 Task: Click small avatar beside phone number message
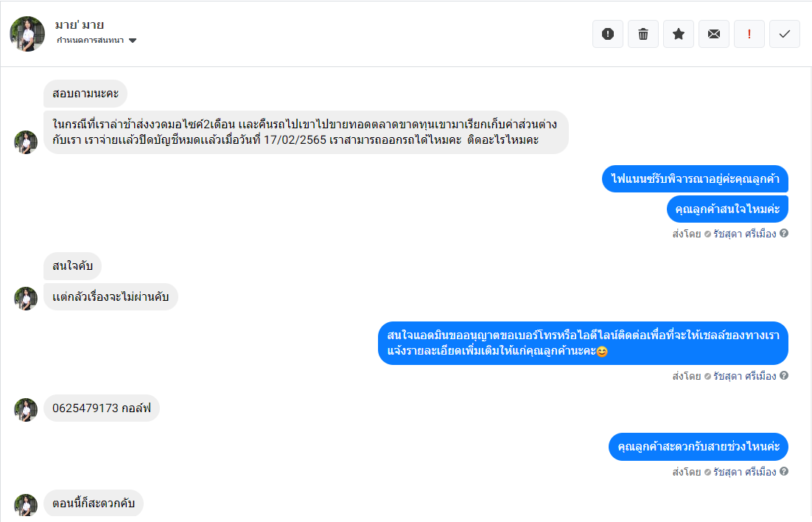pyautogui.click(x=26, y=409)
